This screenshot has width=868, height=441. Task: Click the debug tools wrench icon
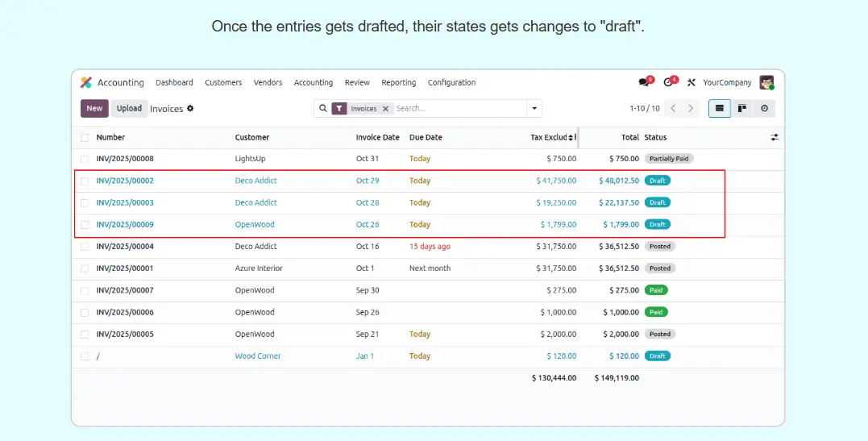click(x=691, y=82)
